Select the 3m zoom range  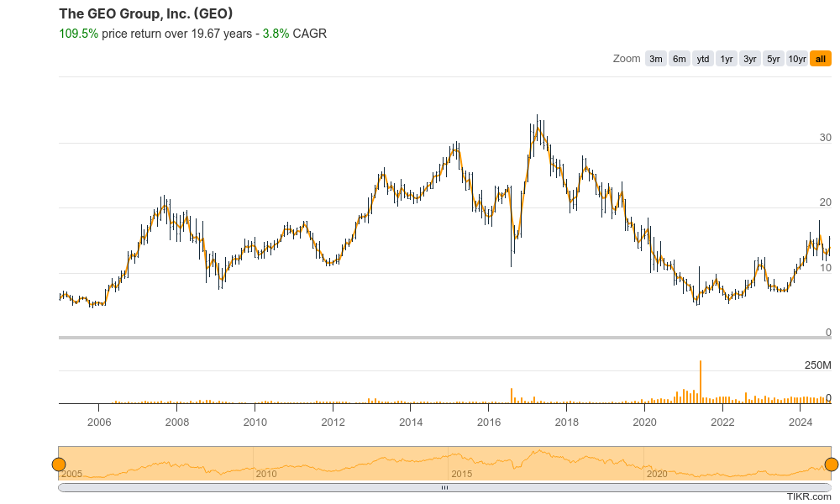656,59
